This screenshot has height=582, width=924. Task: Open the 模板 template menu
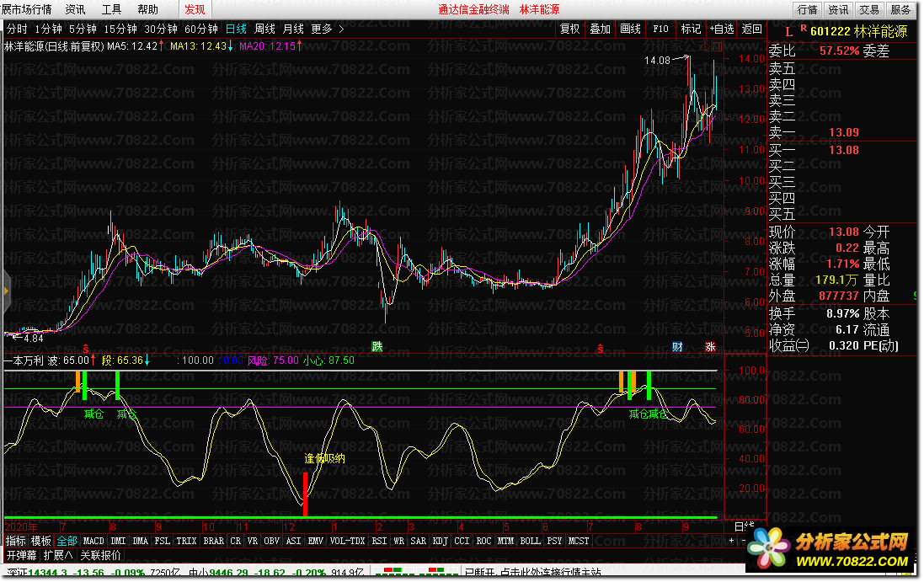click(x=41, y=540)
